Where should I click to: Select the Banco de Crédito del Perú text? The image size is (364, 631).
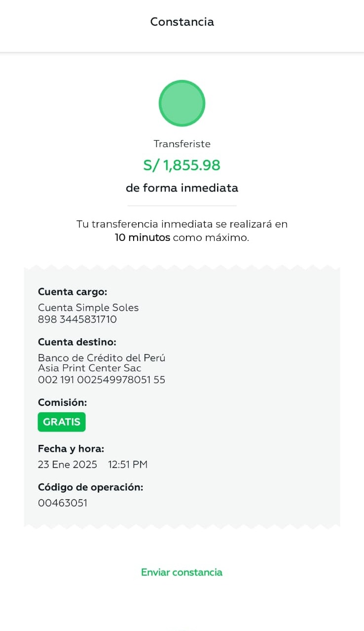[102, 358]
